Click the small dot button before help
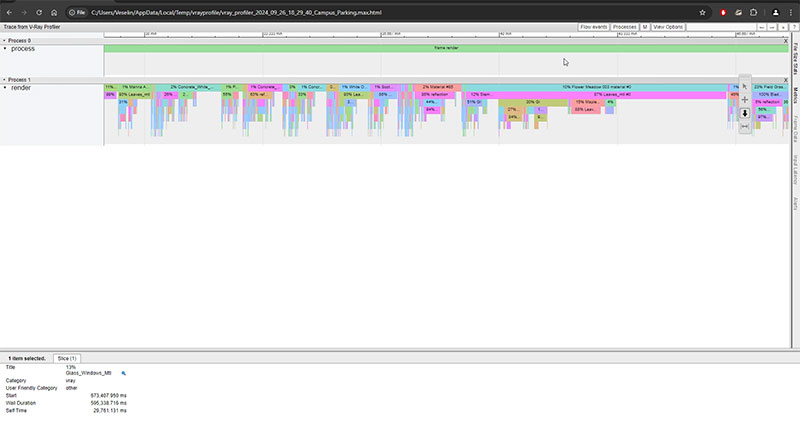The width and height of the screenshot is (800, 421). [x=783, y=27]
